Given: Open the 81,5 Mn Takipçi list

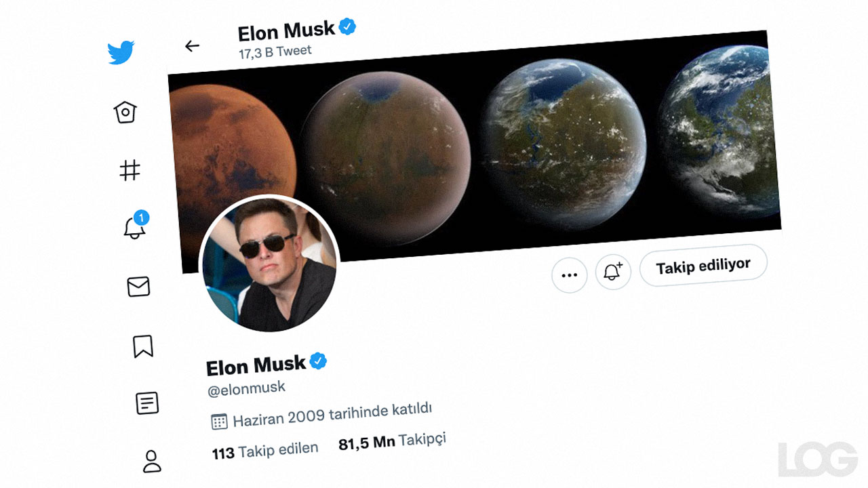Looking at the screenshot, I should pos(392,441).
